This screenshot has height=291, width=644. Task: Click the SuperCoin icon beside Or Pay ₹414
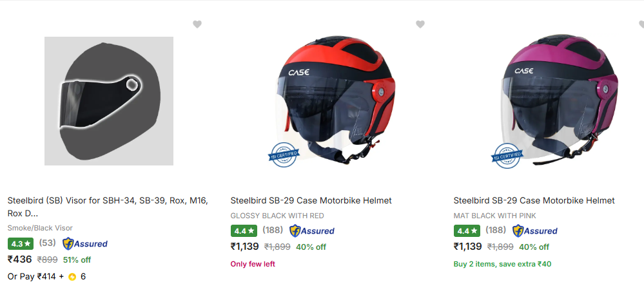coord(72,277)
